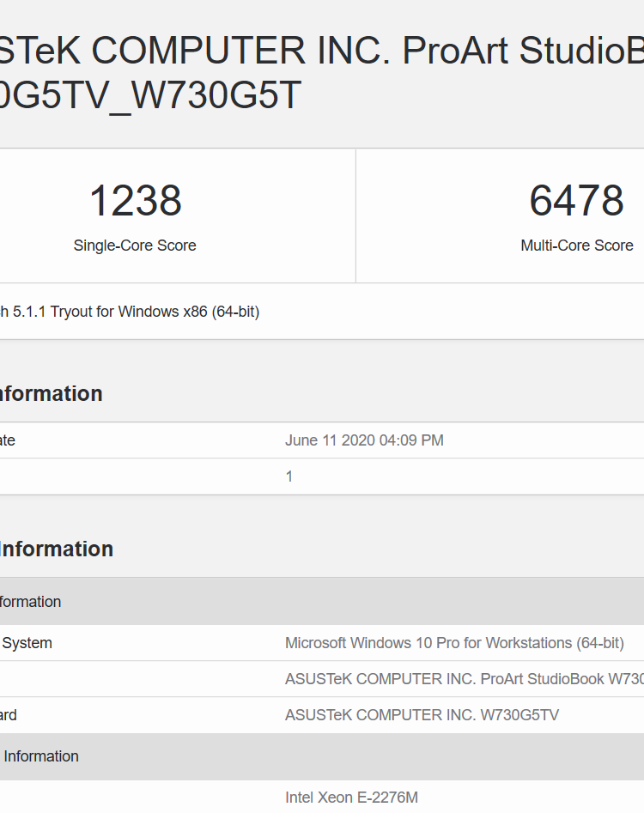The height and width of the screenshot is (813, 644).
Task: Click the 5.1.1 Tryout for Windows version text
Action: [x=129, y=312]
